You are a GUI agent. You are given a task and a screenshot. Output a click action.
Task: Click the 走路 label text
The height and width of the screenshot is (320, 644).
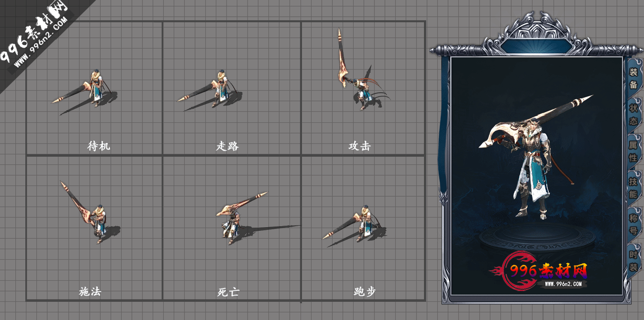click(228, 146)
